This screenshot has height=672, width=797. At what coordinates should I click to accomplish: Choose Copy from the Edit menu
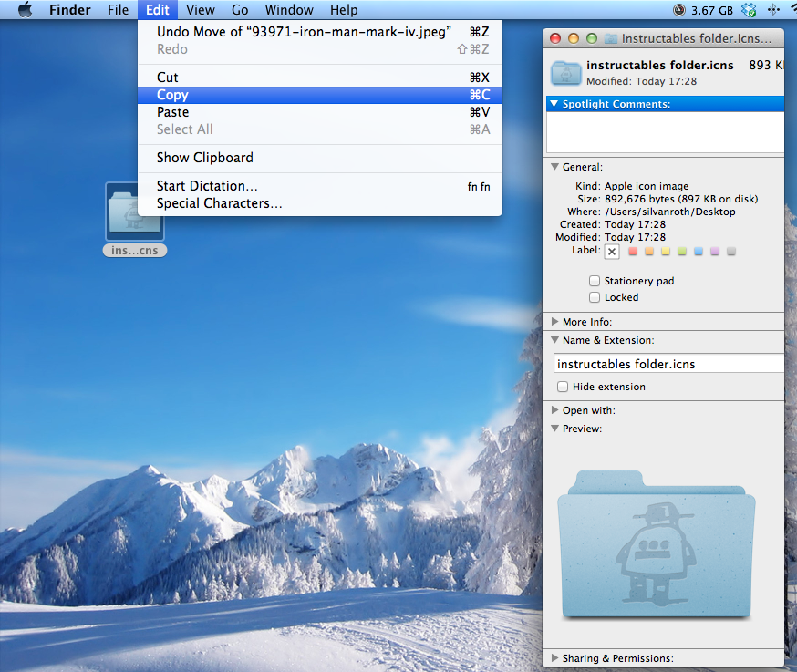(x=320, y=95)
